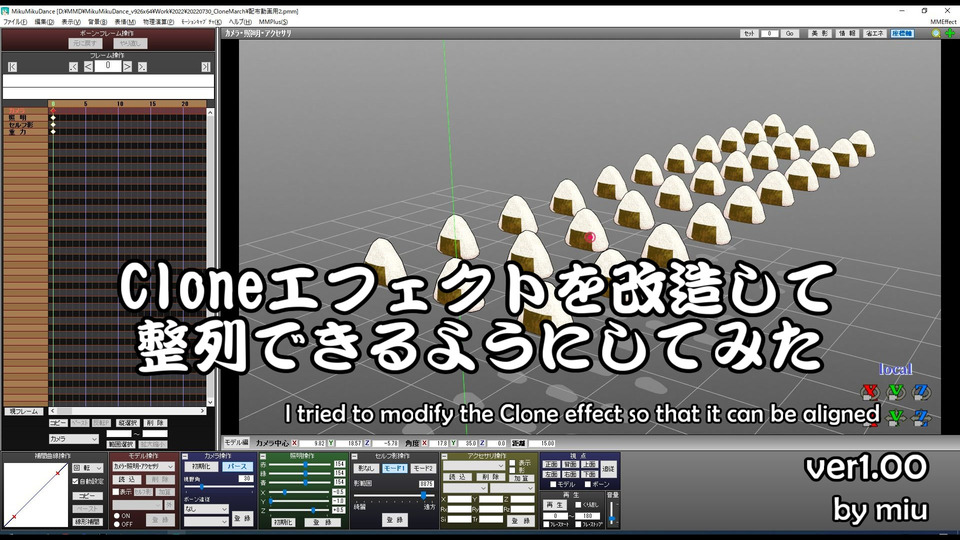Image resolution: width=960 pixels, height=540 pixels.
Task: Open the ボーン追従 なし dropdown
Action: pos(206,509)
